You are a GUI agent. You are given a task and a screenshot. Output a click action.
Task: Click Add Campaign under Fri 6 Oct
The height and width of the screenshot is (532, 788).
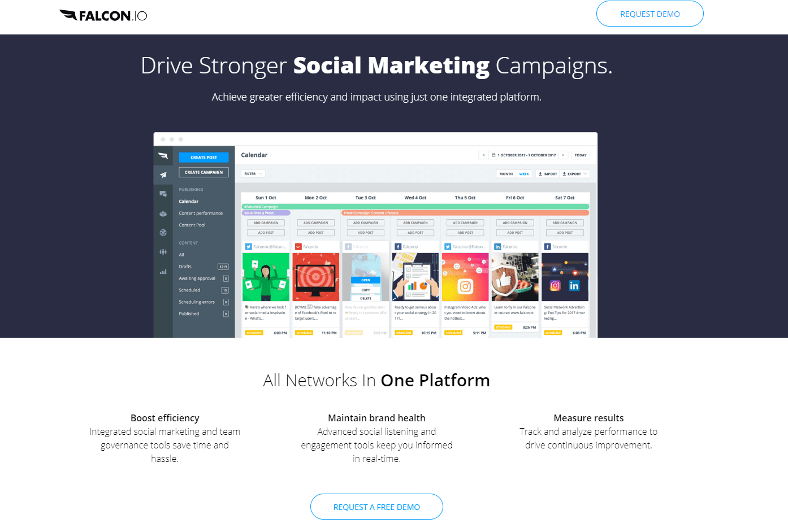(x=515, y=223)
